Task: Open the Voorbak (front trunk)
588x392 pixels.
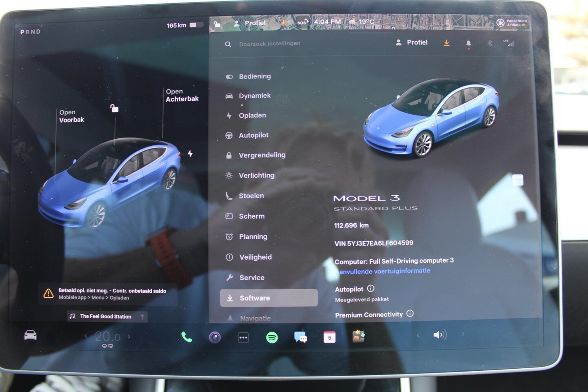Action: pos(71,116)
